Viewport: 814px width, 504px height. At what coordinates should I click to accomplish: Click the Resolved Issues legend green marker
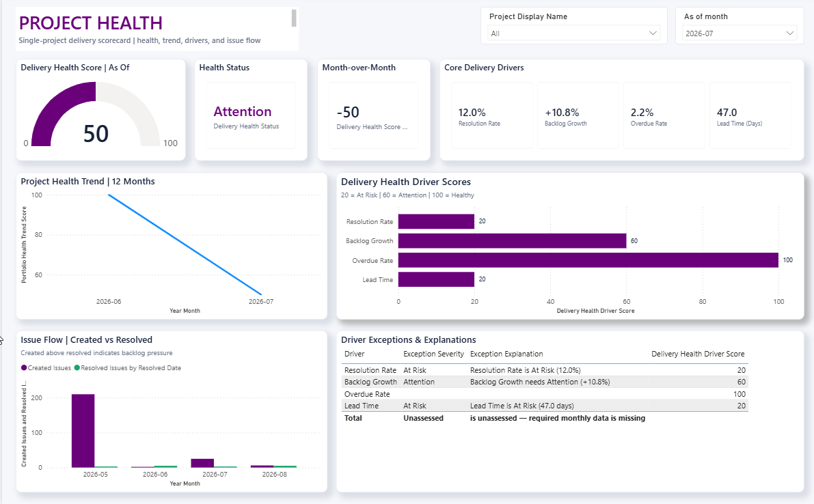(77, 367)
